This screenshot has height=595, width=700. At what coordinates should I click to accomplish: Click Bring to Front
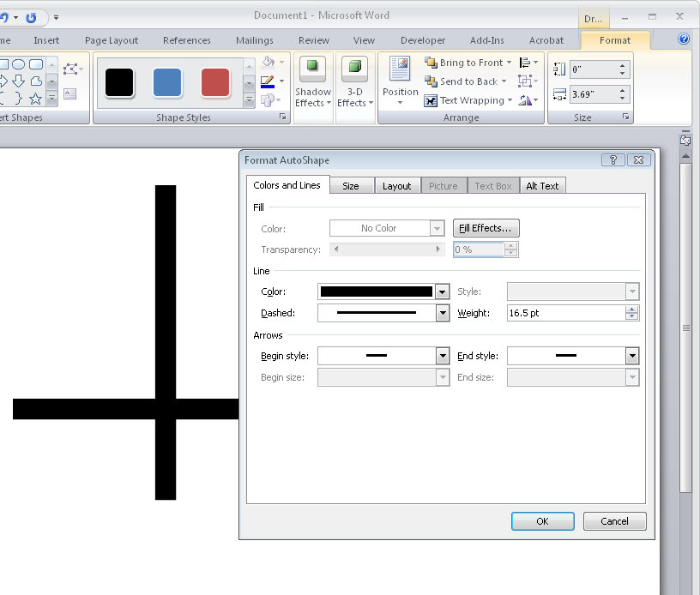coord(468,63)
